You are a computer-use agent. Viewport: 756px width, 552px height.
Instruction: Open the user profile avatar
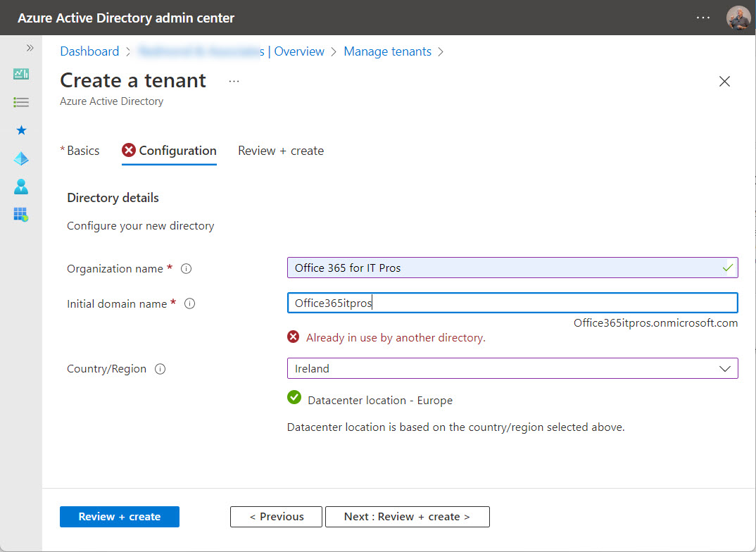coord(738,18)
